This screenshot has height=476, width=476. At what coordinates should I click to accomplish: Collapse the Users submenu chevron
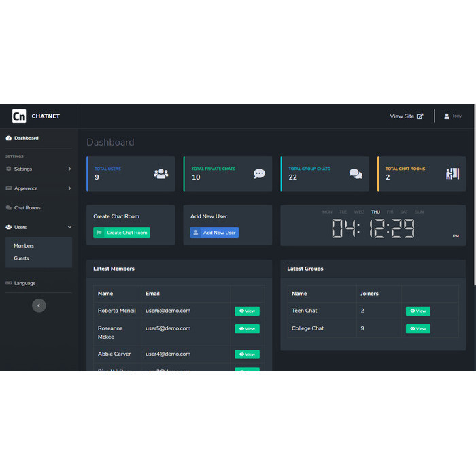pyautogui.click(x=69, y=227)
